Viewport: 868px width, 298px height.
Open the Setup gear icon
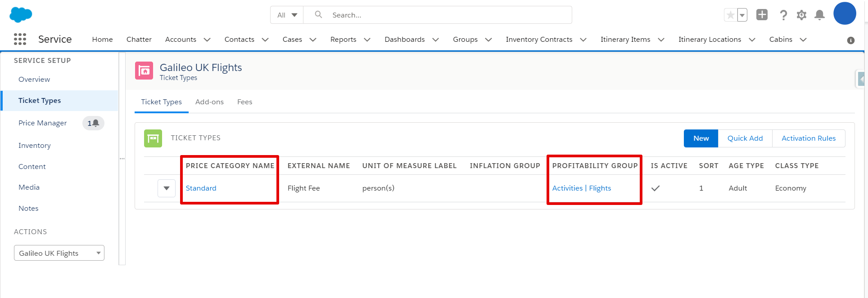coord(801,15)
